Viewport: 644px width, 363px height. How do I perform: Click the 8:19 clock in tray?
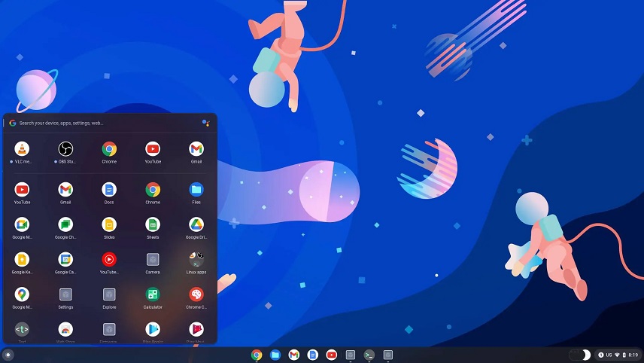tap(633, 355)
